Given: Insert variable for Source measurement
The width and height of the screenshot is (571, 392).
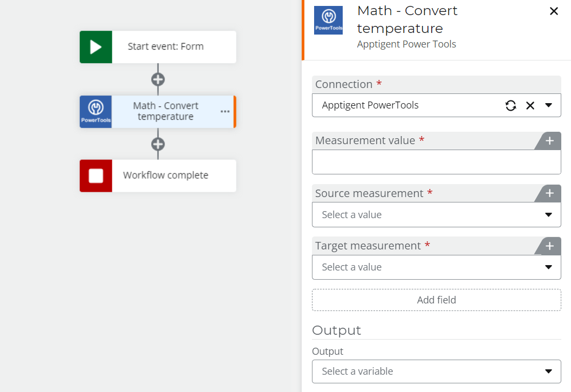Looking at the screenshot, I should [x=549, y=193].
